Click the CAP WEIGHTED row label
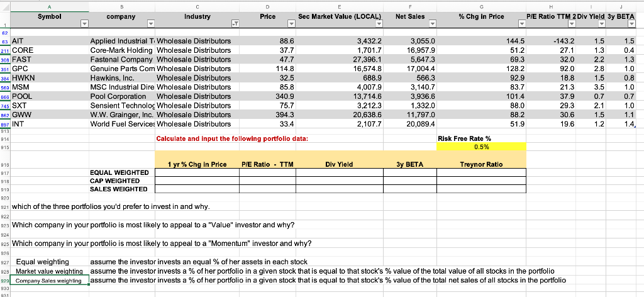The width and height of the screenshot is (644, 297). click(114, 181)
